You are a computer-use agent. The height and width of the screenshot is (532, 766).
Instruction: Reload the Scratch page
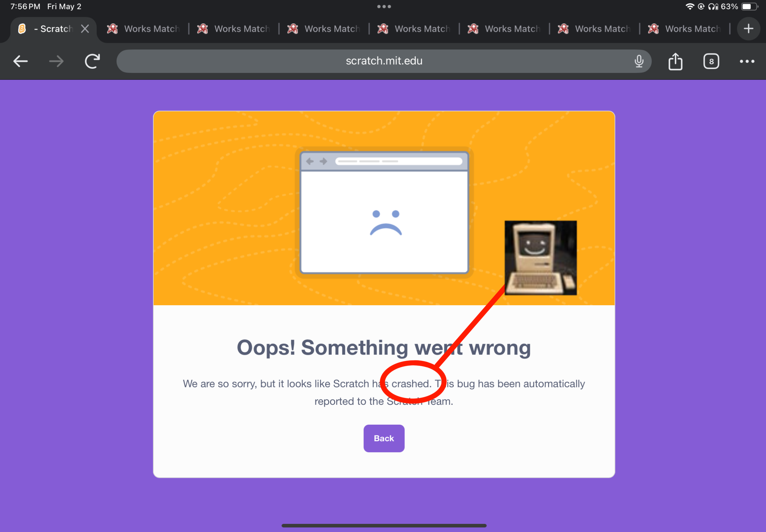[x=93, y=61]
